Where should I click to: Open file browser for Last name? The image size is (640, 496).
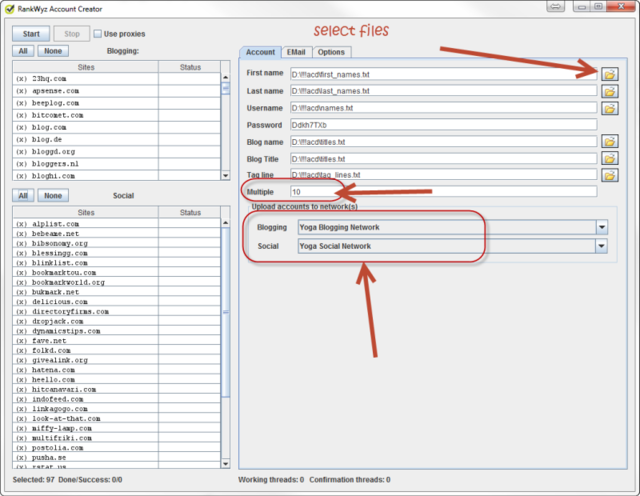(x=609, y=91)
